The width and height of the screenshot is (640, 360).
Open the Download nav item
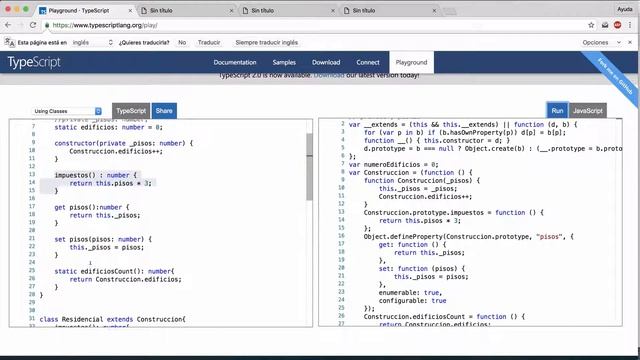click(326, 62)
